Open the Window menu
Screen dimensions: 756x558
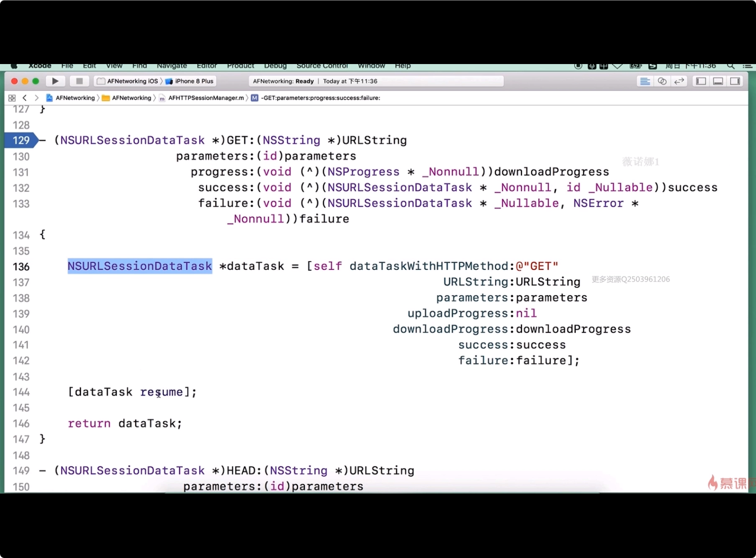click(371, 66)
